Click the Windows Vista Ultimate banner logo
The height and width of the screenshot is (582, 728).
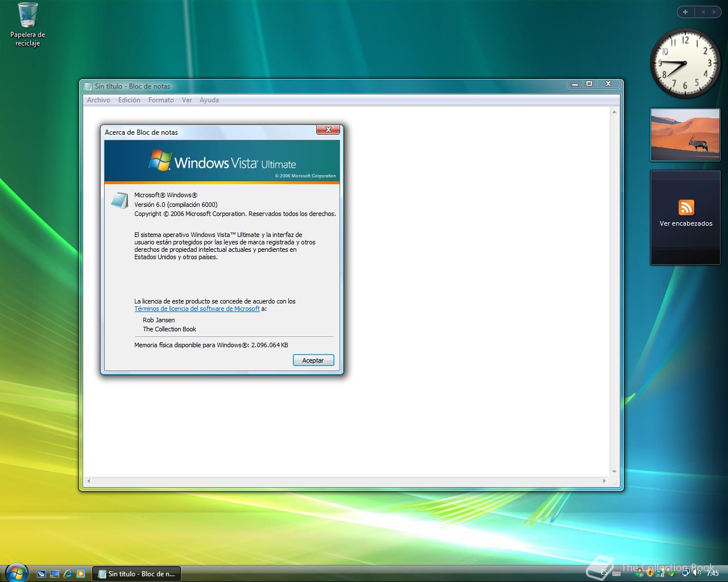[x=222, y=161]
